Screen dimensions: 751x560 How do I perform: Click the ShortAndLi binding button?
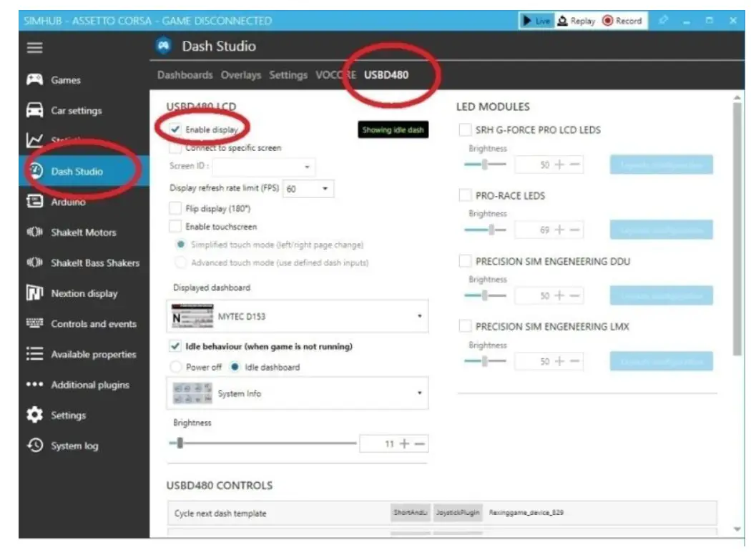[x=411, y=513]
